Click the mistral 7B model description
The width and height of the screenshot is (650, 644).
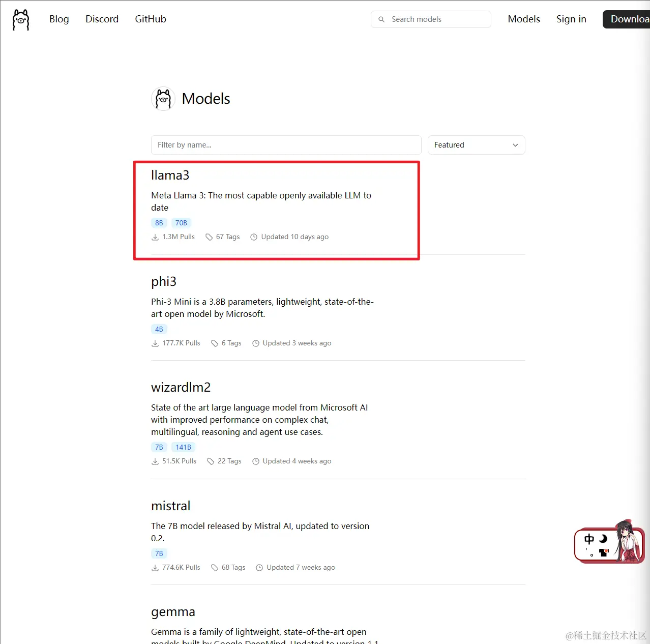[x=260, y=532]
